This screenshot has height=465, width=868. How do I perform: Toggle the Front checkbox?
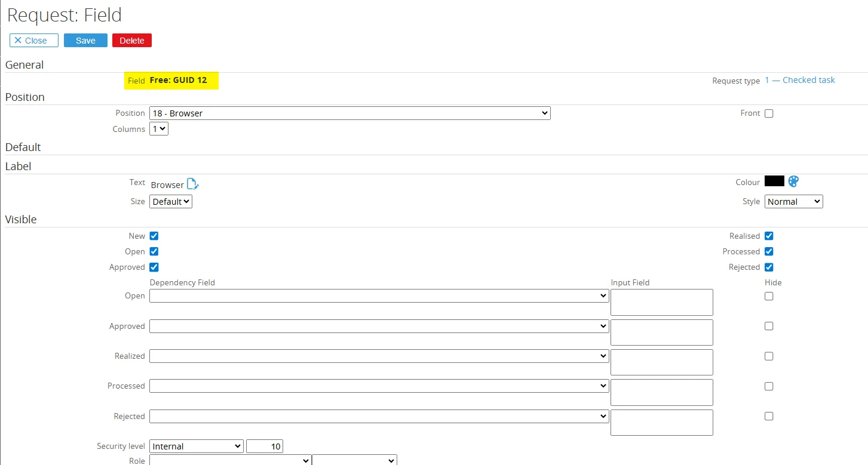tap(769, 113)
